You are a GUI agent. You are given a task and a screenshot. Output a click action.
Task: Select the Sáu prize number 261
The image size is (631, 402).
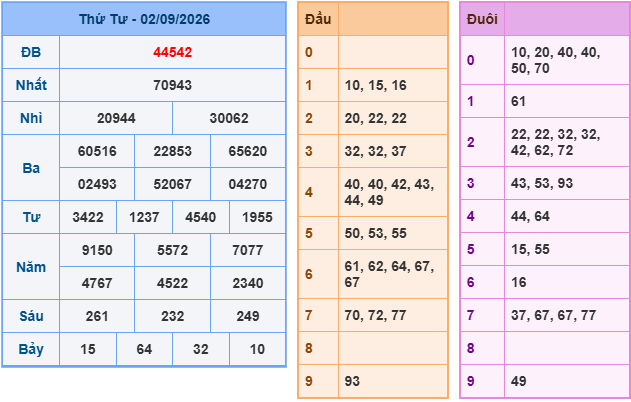pos(97,316)
